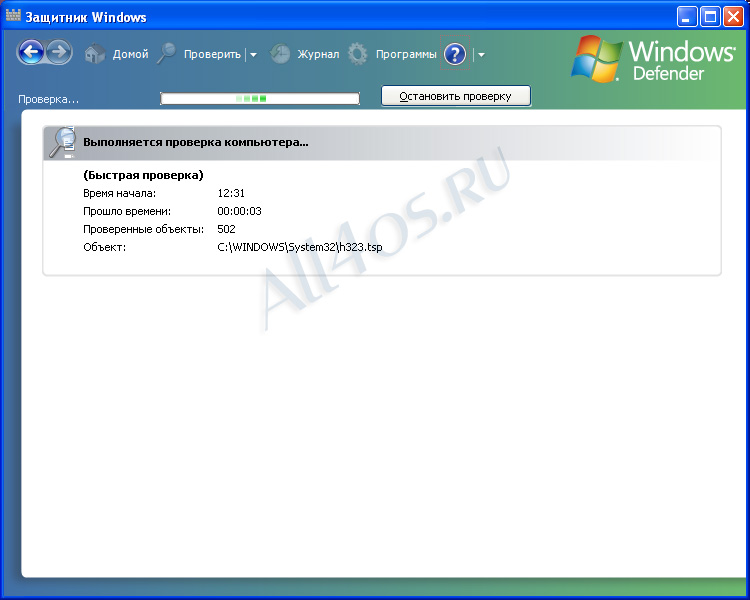Click the Windows Defender title bar icon
Screen dimensions: 750x600
pyautogui.click(x=13, y=16)
